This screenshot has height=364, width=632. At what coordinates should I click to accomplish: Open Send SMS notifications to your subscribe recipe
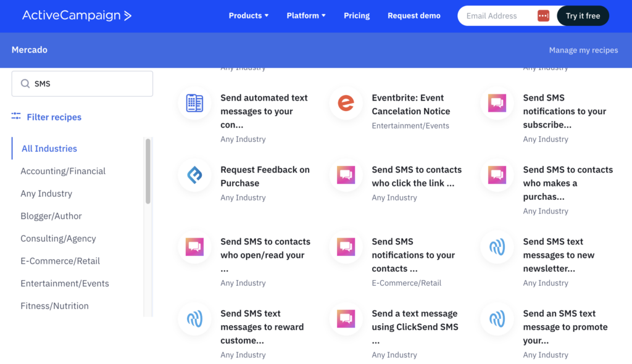[564, 111]
